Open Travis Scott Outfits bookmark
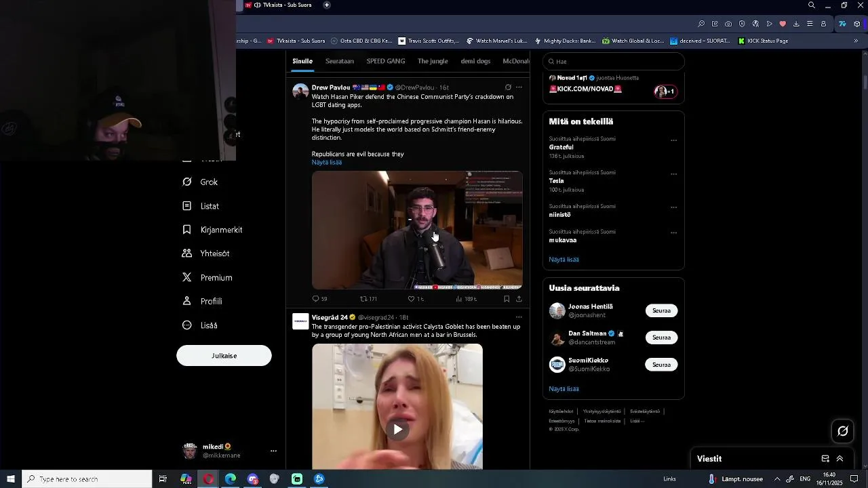 click(429, 41)
